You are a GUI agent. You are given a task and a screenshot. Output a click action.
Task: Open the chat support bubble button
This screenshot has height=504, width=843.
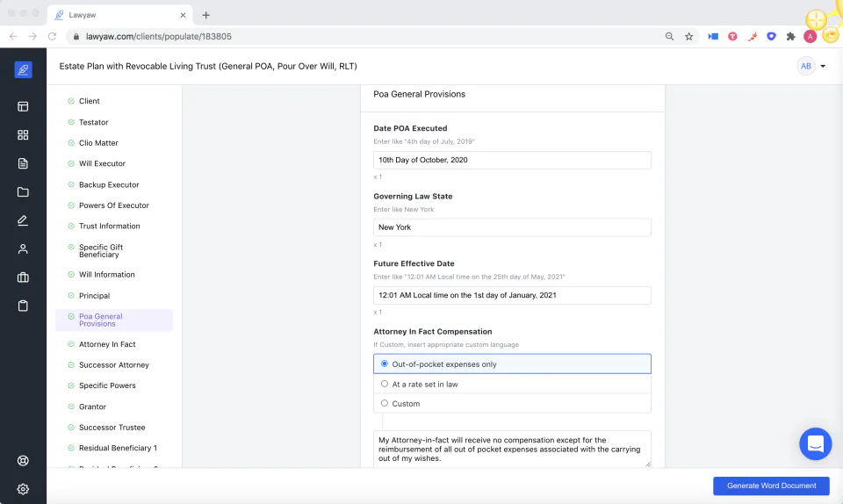[x=815, y=443]
